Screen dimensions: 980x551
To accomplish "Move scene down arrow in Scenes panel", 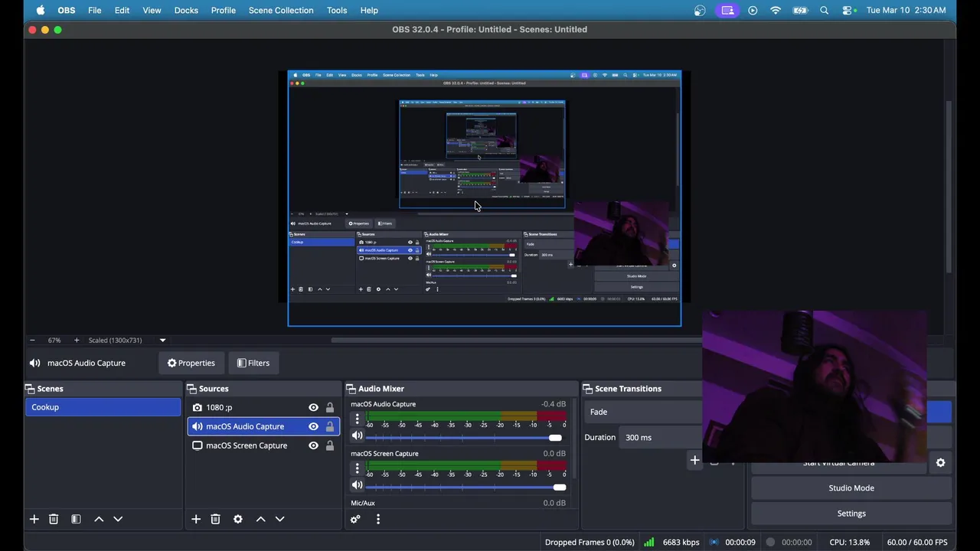I will [118, 519].
